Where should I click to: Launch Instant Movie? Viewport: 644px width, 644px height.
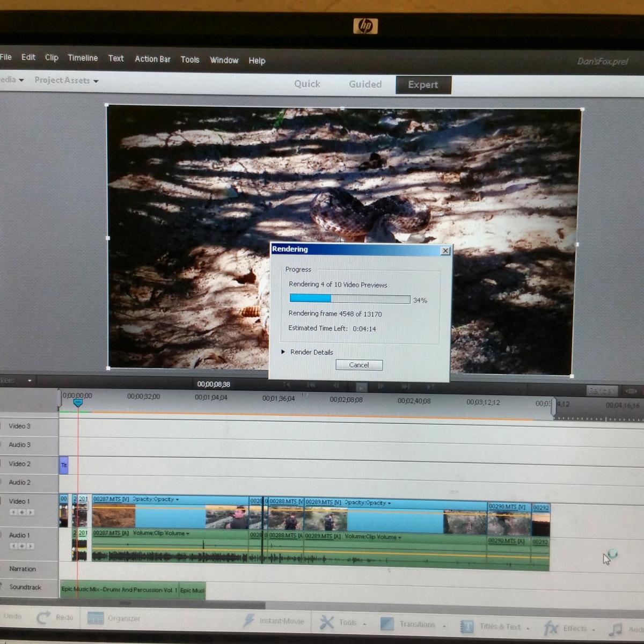274,621
